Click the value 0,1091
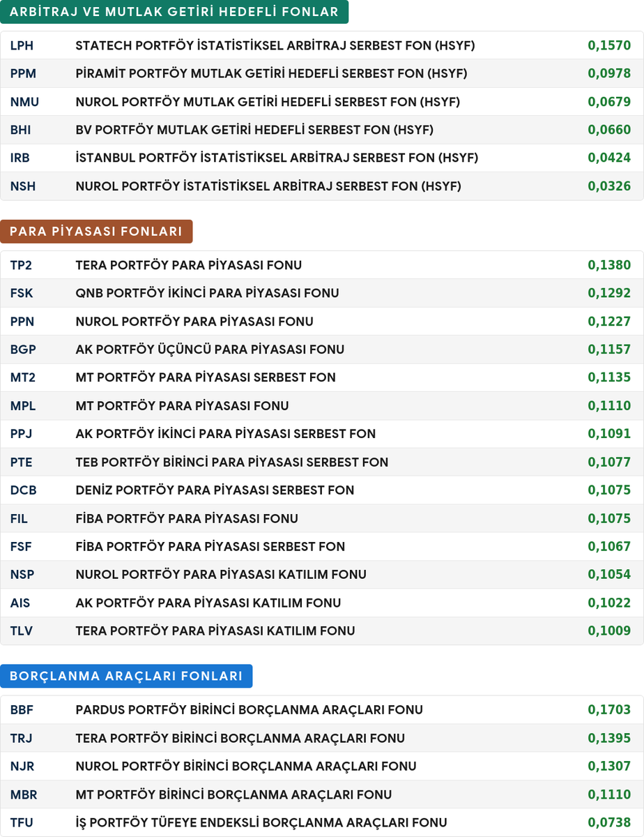Screen dimensions: 644x837 tap(609, 434)
